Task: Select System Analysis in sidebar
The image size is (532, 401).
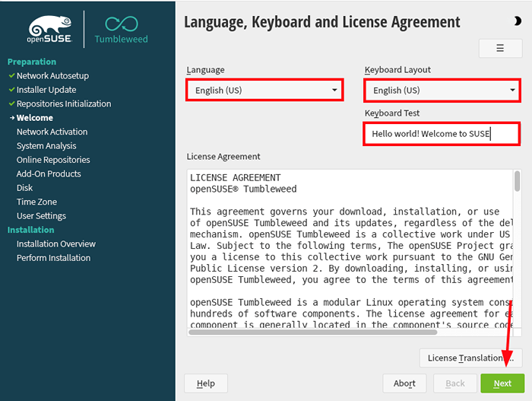Action: [x=46, y=146]
